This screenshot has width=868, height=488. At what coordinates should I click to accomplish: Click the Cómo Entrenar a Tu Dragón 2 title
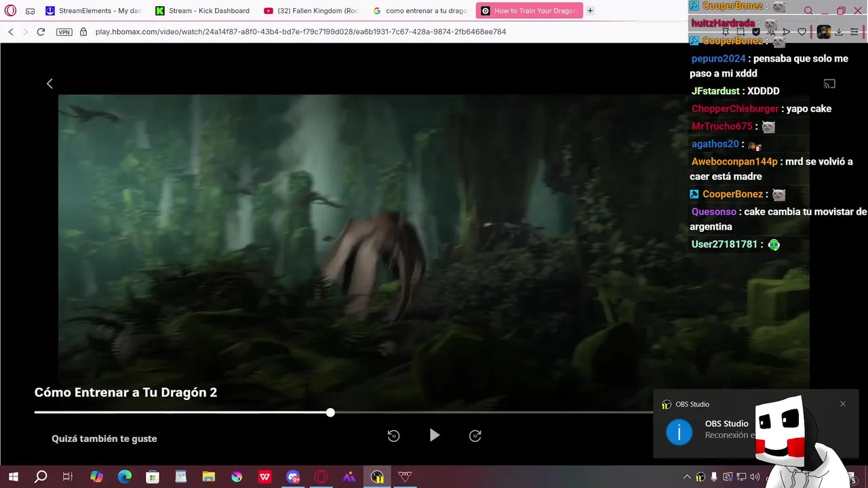coord(125,392)
